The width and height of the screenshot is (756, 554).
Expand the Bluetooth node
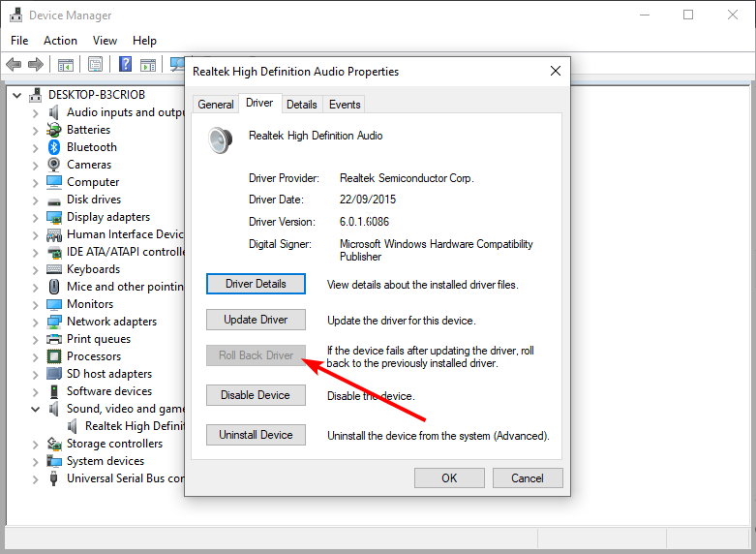pyautogui.click(x=35, y=147)
